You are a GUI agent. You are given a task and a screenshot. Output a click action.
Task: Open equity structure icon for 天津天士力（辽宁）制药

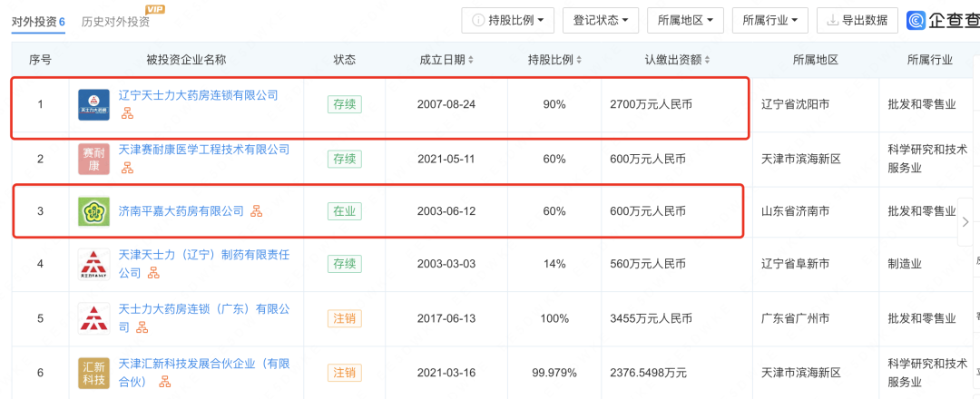(153, 272)
